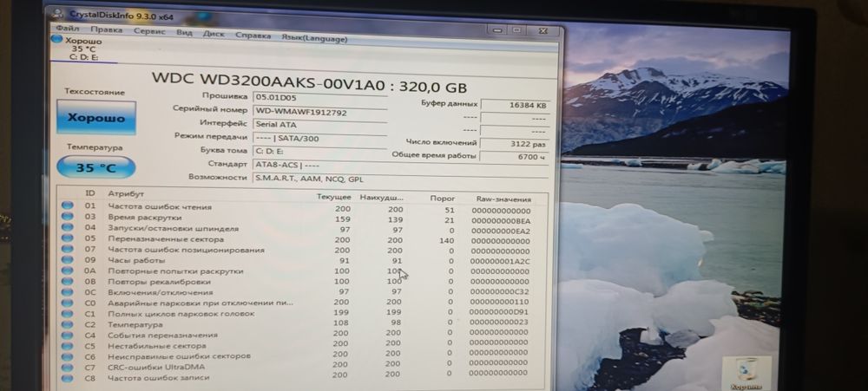The width and height of the screenshot is (868, 391).
Task: Click the status circle for row C6
Action: pos(67,356)
